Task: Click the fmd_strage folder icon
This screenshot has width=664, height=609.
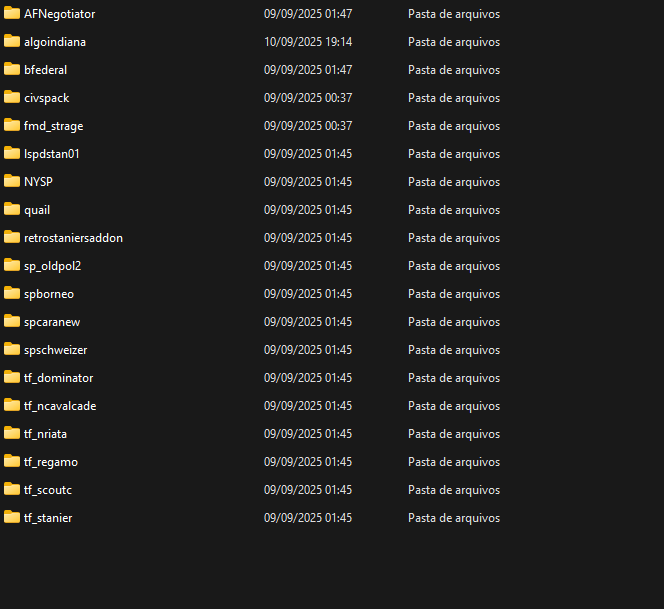Action: [x=12, y=126]
